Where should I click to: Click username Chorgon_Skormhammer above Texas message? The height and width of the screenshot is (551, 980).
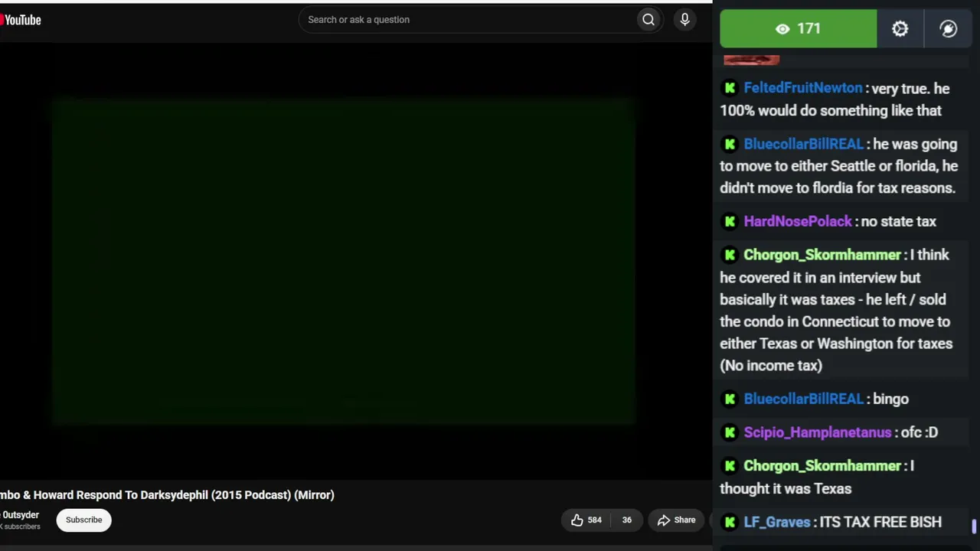coord(822,466)
